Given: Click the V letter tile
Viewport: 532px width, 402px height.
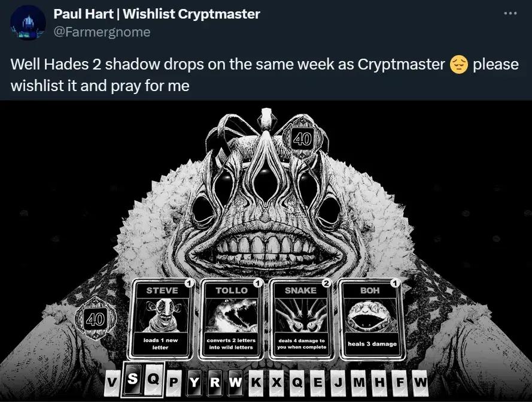Looking at the screenshot, I should point(111,383).
